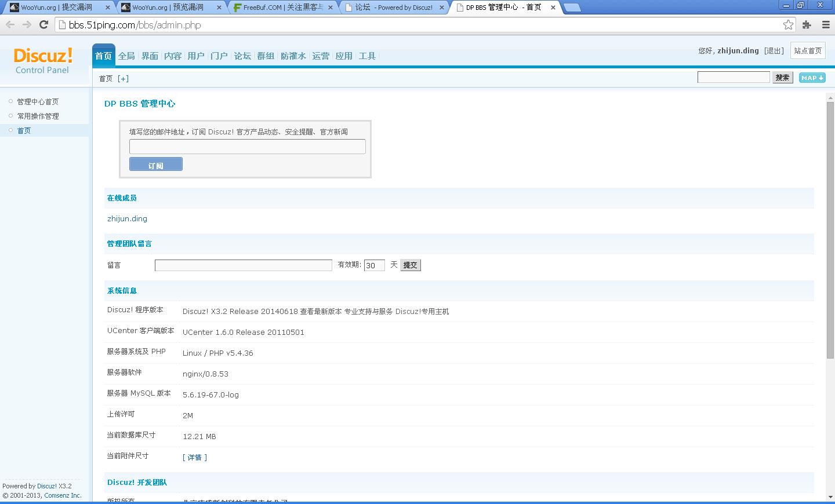Reload the page with refresh icon
This screenshot has height=504, width=835.
pos(43,24)
